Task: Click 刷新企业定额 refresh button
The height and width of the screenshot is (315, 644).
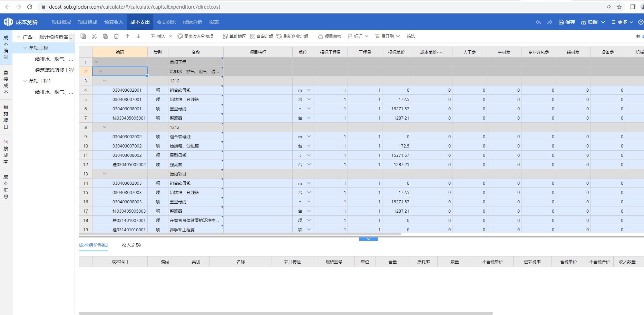Action: (x=292, y=36)
